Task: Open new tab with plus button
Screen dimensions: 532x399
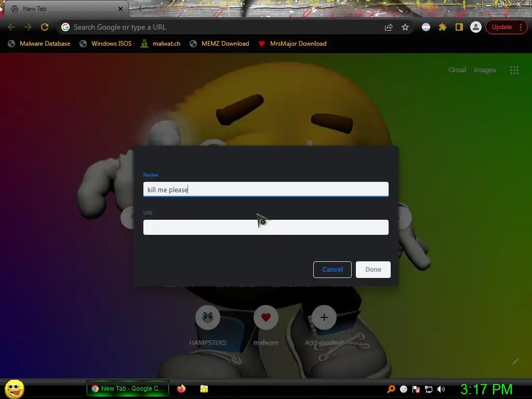Action: pyautogui.click(x=139, y=9)
